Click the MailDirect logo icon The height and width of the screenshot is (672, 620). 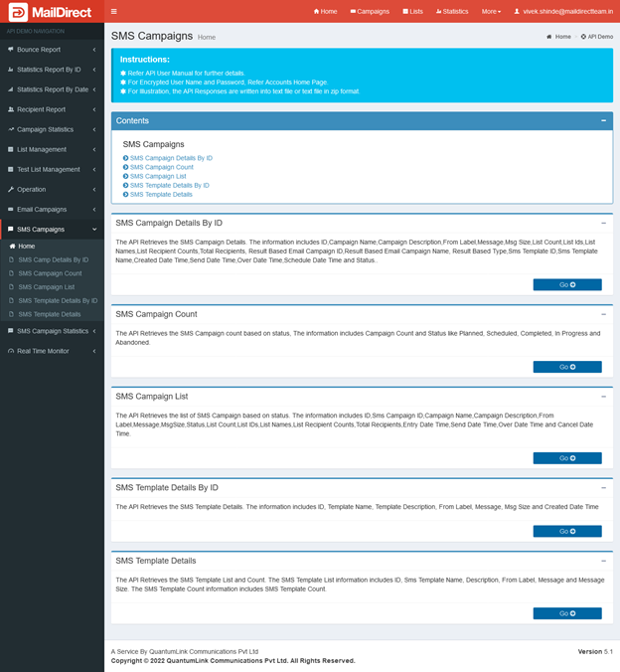[18, 12]
